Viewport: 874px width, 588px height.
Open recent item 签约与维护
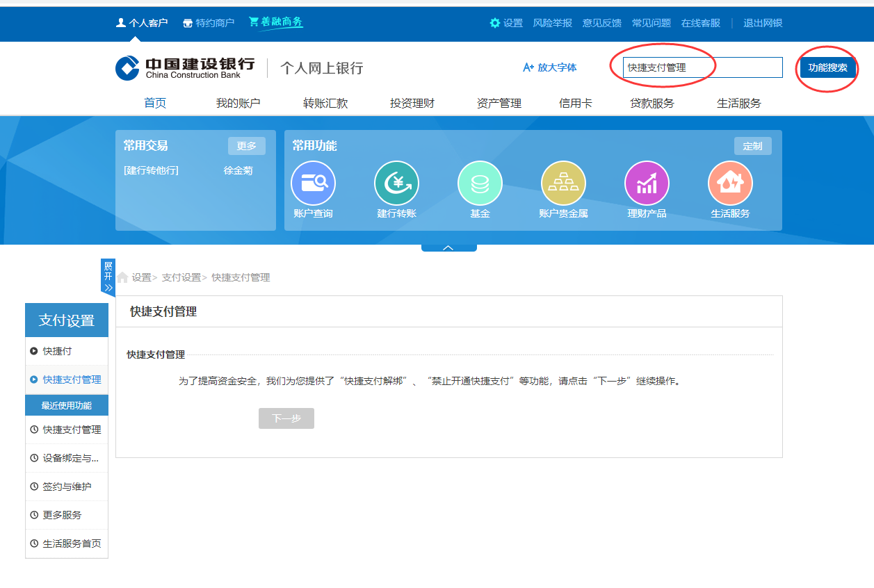pos(67,487)
